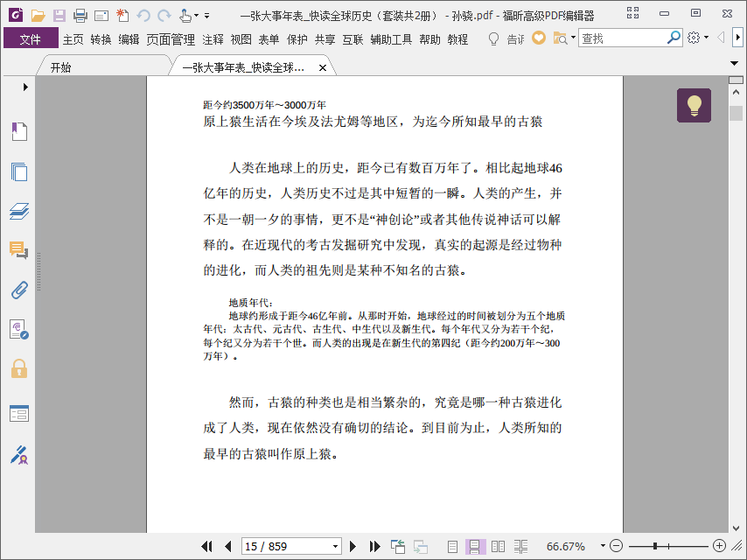Open the zoom percentage dropdown

[x=603, y=546]
